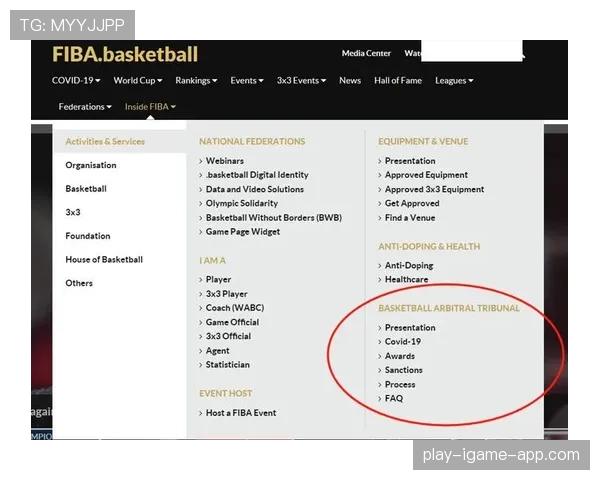Screen dimensions: 600x480
Task: Expand the Rankings dropdown
Action: point(196,80)
